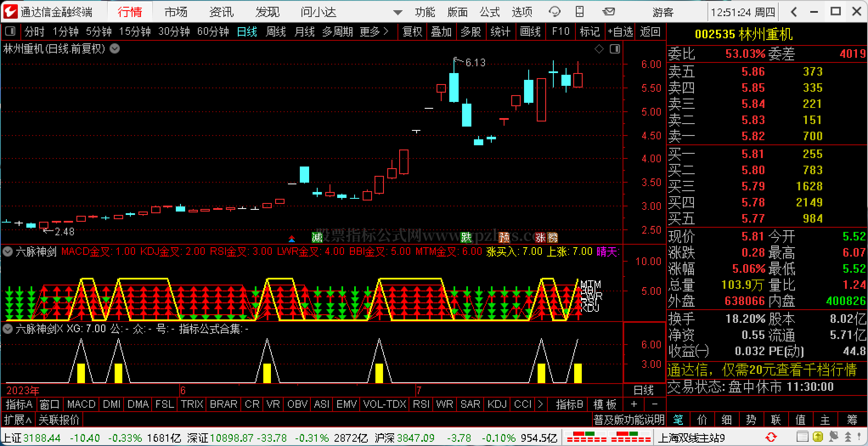The height and width of the screenshot is (446, 868).
Task: Select the 5分钟 period
Action: pyautogui.click(x=99, y=31)
